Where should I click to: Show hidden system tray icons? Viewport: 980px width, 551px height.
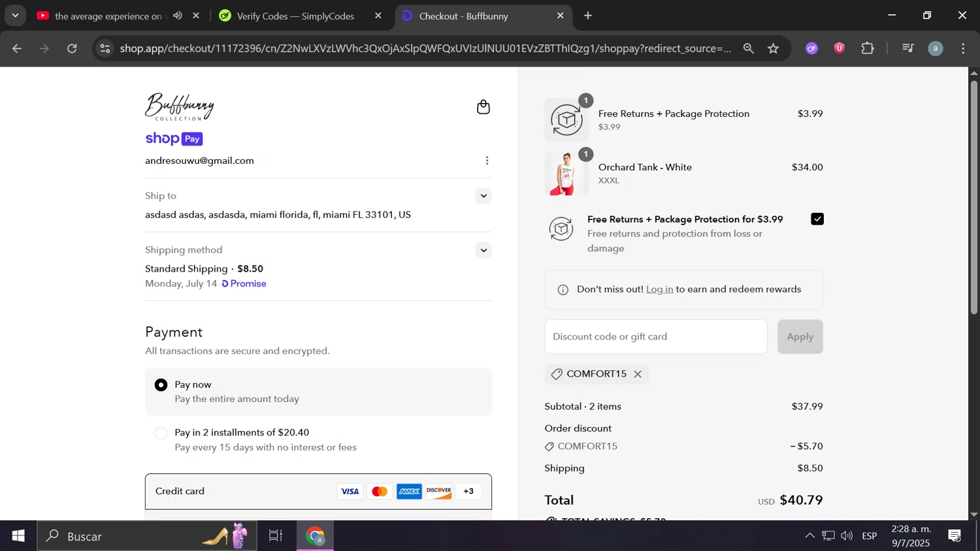coord(809,536)
